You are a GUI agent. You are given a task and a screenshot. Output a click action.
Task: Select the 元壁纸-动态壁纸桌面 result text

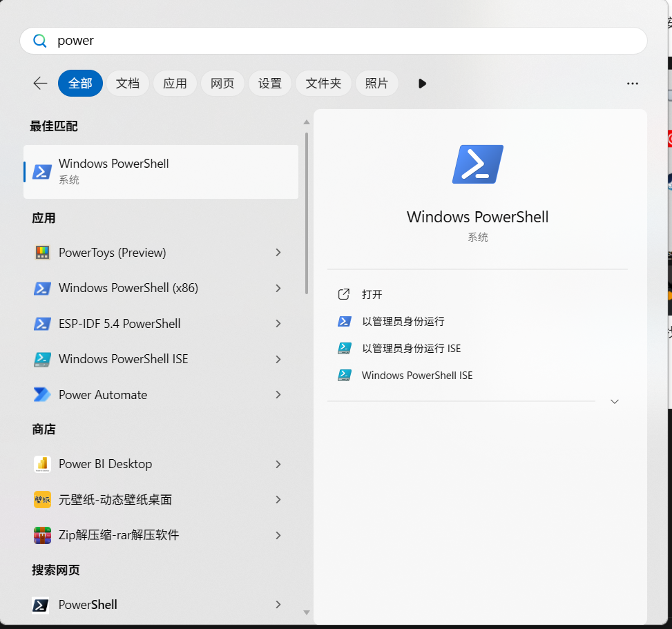click(115, 500)
